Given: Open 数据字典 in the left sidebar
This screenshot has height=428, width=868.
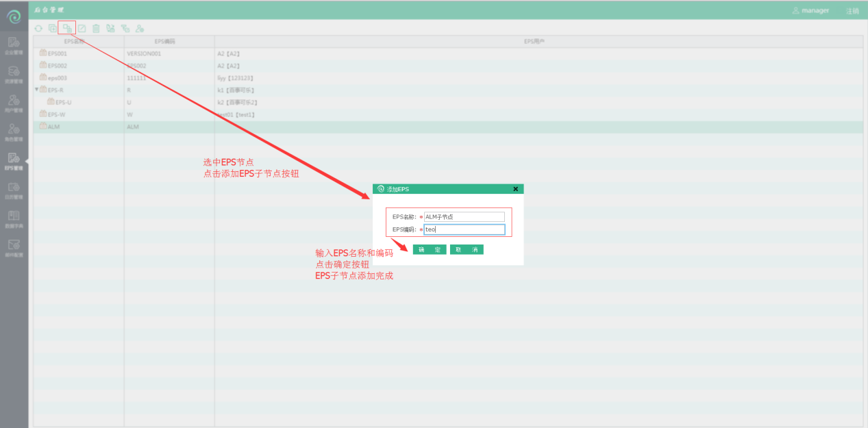Looking at the screenshot, I should point(14,218).
